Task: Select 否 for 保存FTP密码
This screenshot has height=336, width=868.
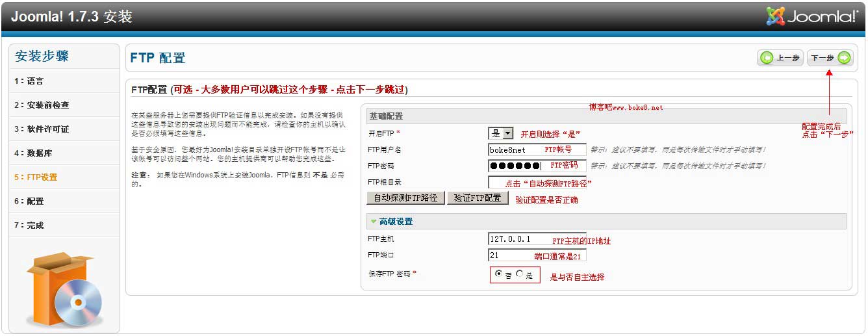Action: 498,274
